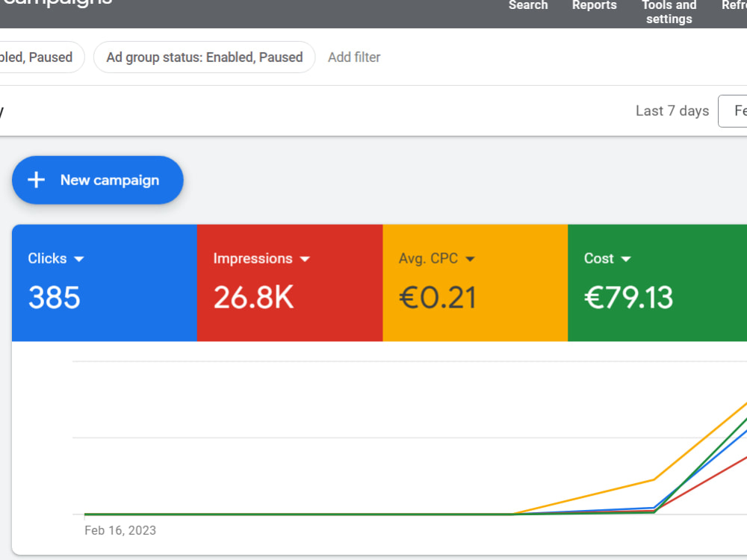Viewport: 747px width, 560px height.
Task: Open the Impressions metric dropdown arrow
Action: tap(305, 259)
